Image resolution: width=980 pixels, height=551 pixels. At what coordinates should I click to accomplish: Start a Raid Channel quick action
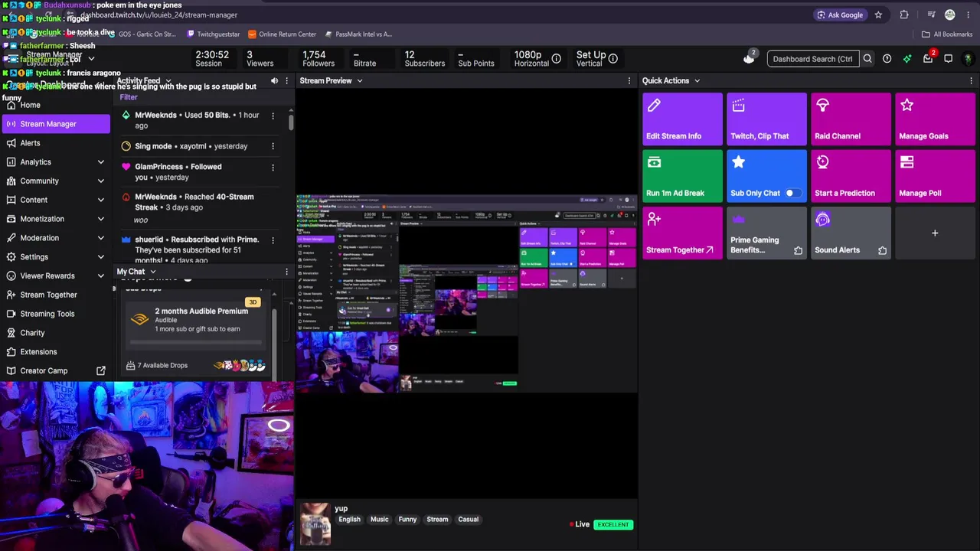pos(851,119)
